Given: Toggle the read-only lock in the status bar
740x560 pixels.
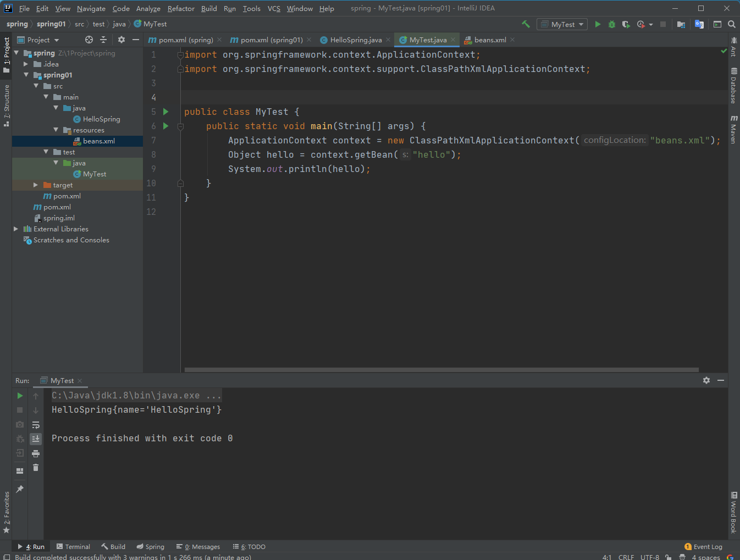Looking at the screenshot, I should pyautogui.click(x=668, y=557).
